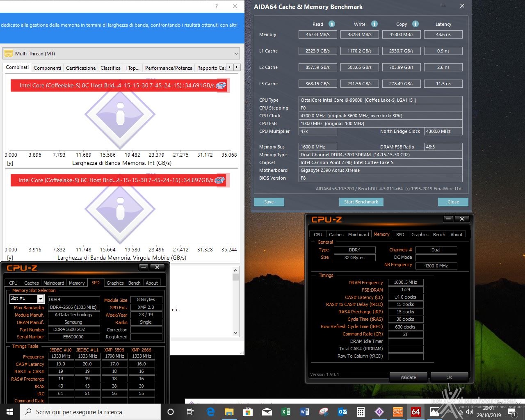The height and width of the screenshot is (420, 525).
Task: Switch to Graphics tab in right CPU-Z
Action: coord(420,235)
